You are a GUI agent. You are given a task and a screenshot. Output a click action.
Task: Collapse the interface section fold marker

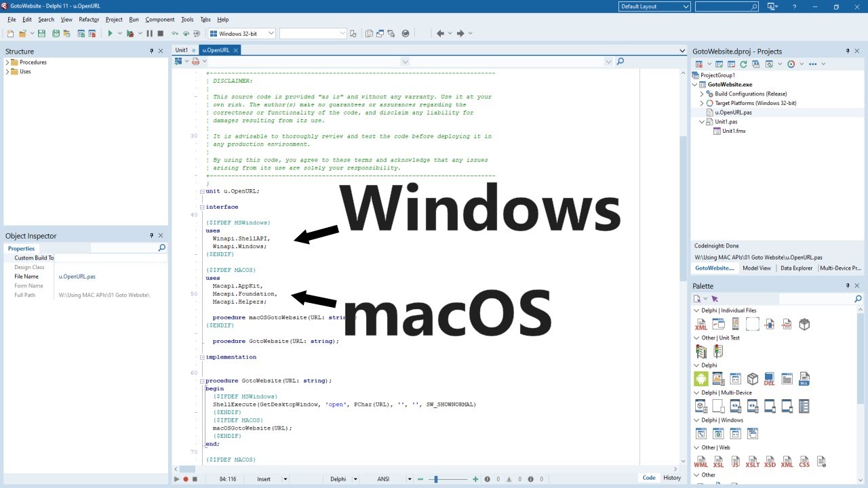click(x=202, y=207)
